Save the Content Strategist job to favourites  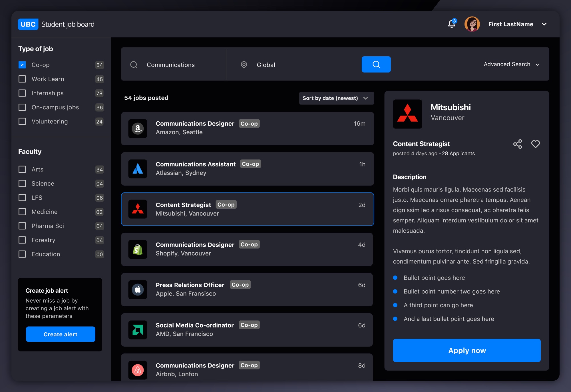point(535,144)
